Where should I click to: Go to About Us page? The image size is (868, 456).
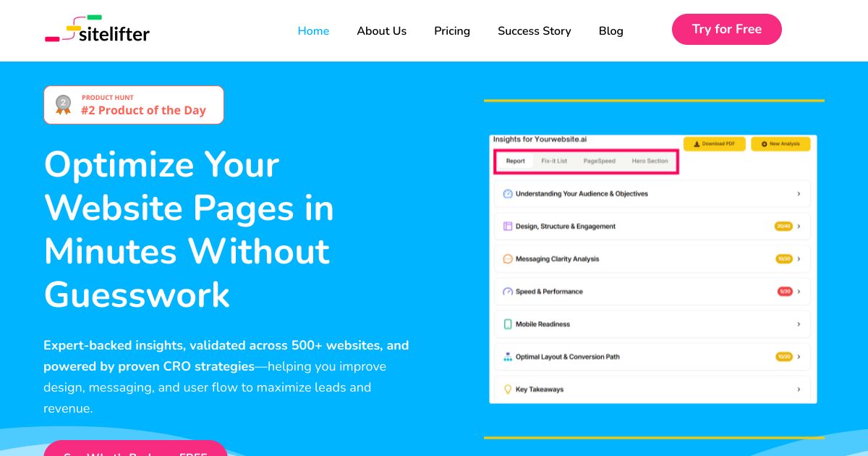tap(381, 31)
